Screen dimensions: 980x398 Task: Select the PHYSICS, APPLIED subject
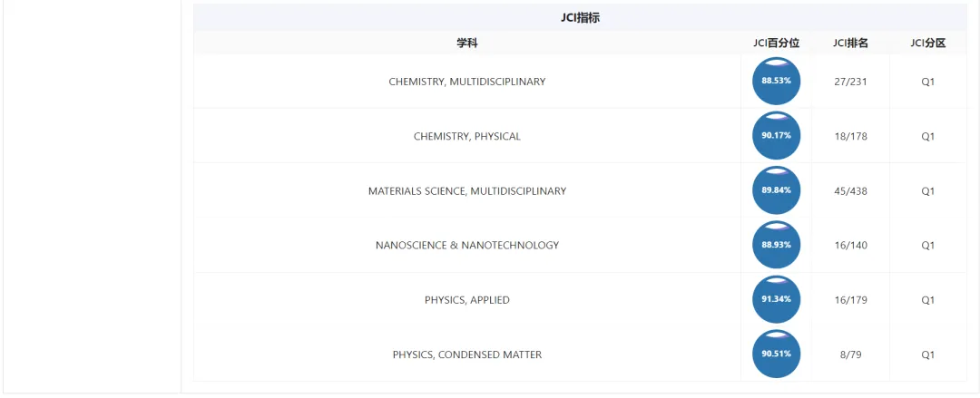point(466,300)
